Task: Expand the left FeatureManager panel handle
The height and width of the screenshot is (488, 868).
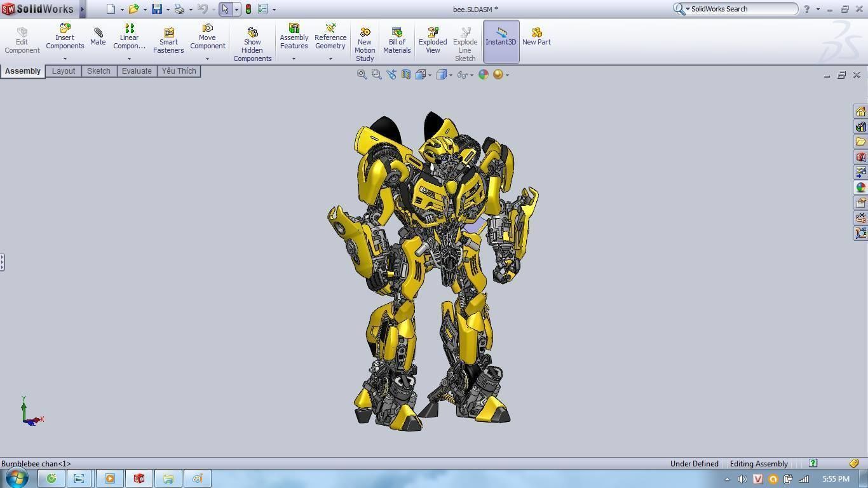Action: pos(3,262)
